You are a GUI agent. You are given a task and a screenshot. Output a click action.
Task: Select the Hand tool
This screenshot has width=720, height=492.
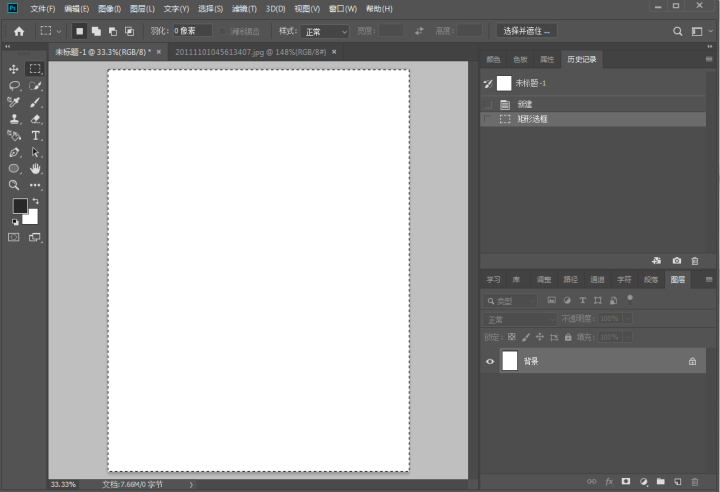[35, 169]
